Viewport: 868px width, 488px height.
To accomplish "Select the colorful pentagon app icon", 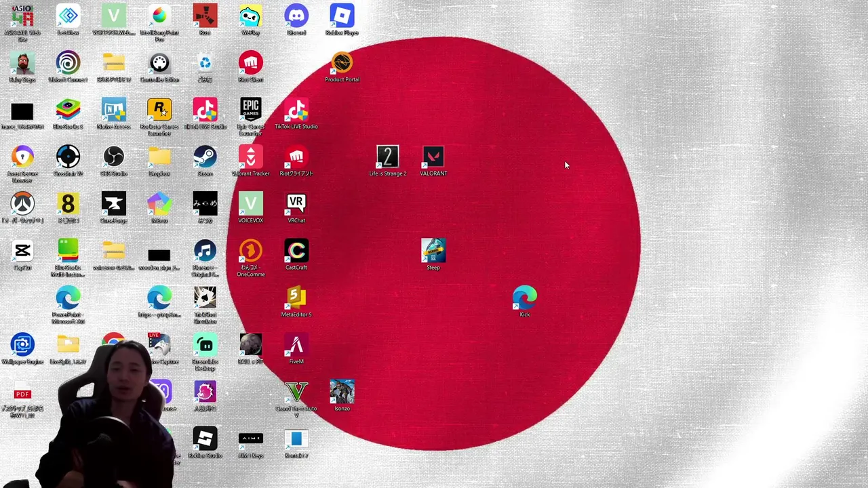I will 159,204.
